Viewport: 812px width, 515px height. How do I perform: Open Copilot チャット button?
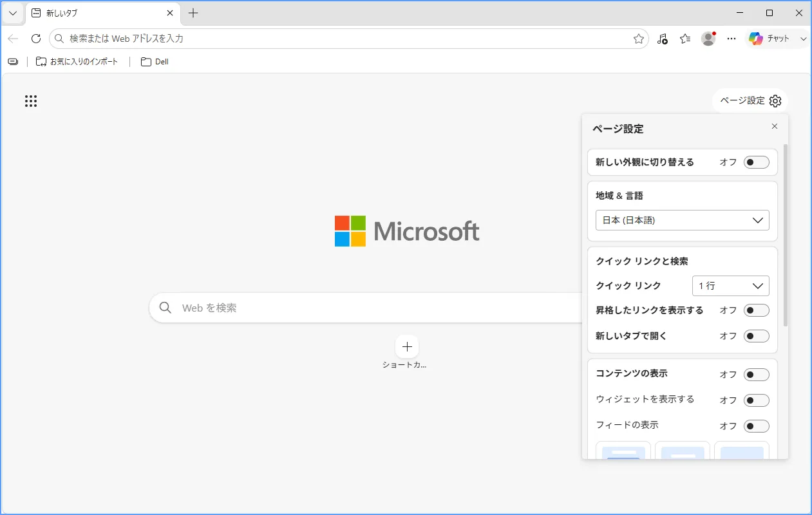(x=770, y=39)
